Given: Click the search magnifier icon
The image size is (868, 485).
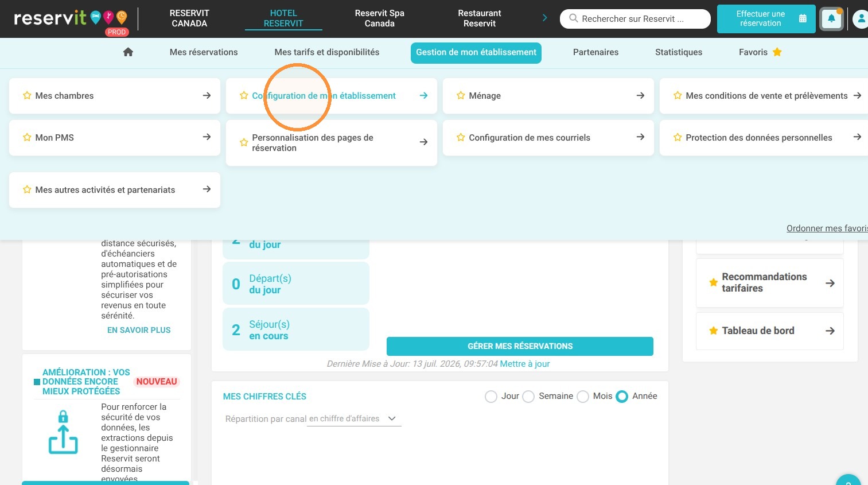Looking at the screenshot, I should click(573, 18).
